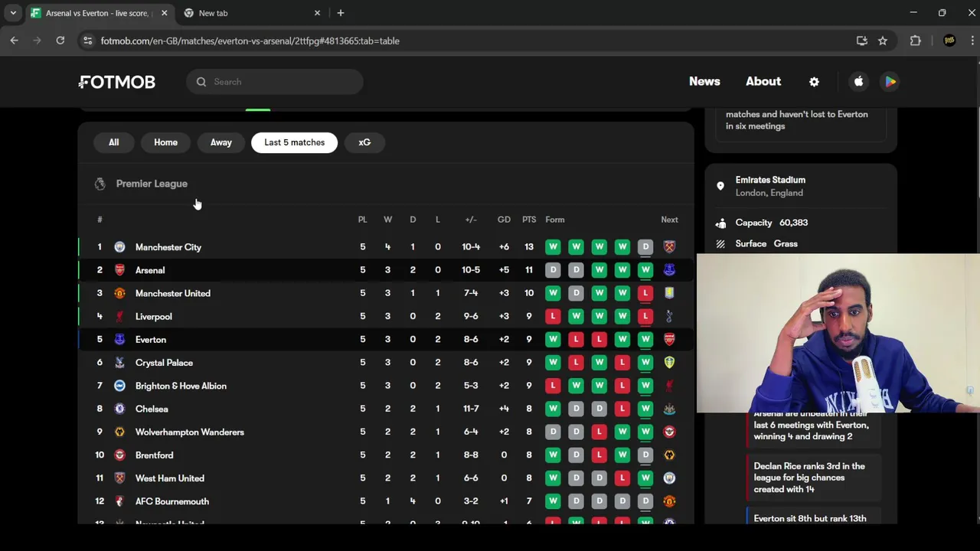The image size is (980, 551).
Task: Click the PTS column header
Action: [x=529, y=220]
